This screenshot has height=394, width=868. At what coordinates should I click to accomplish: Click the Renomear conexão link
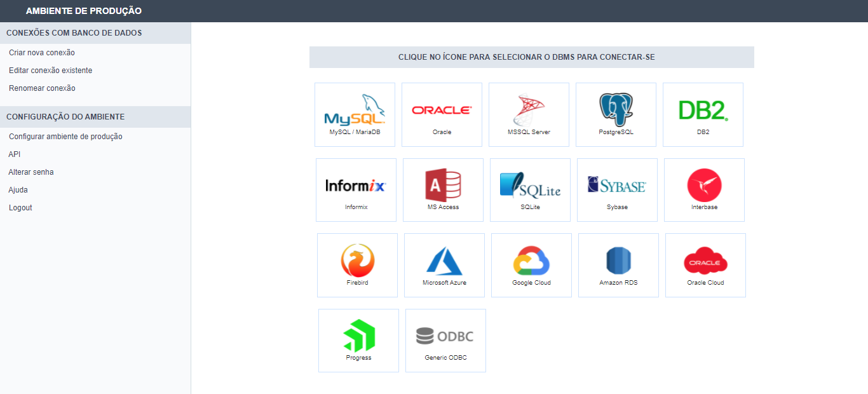[x=42, y=88]
